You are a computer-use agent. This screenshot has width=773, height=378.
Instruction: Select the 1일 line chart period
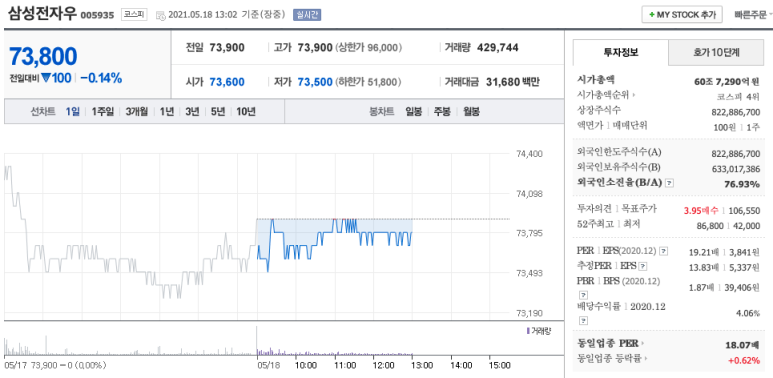click(x=72, y=111)
